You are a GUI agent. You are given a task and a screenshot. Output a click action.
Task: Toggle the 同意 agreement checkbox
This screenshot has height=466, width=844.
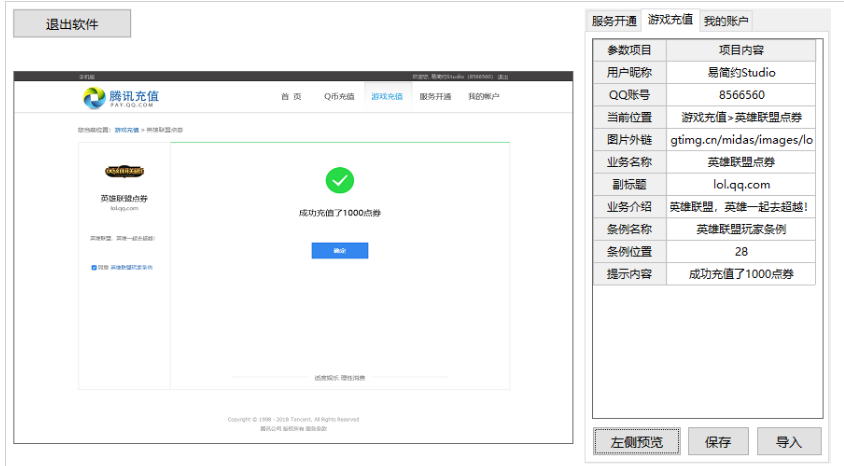point(94,267)
